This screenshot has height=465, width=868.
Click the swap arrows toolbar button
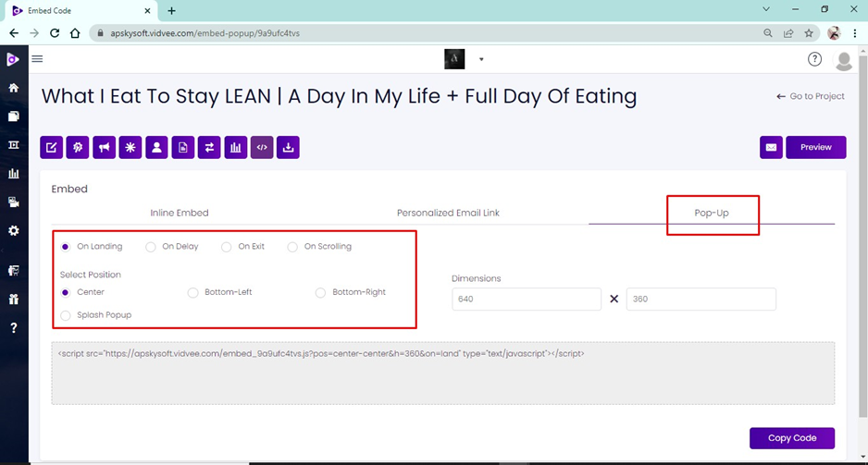pos(209,148)
